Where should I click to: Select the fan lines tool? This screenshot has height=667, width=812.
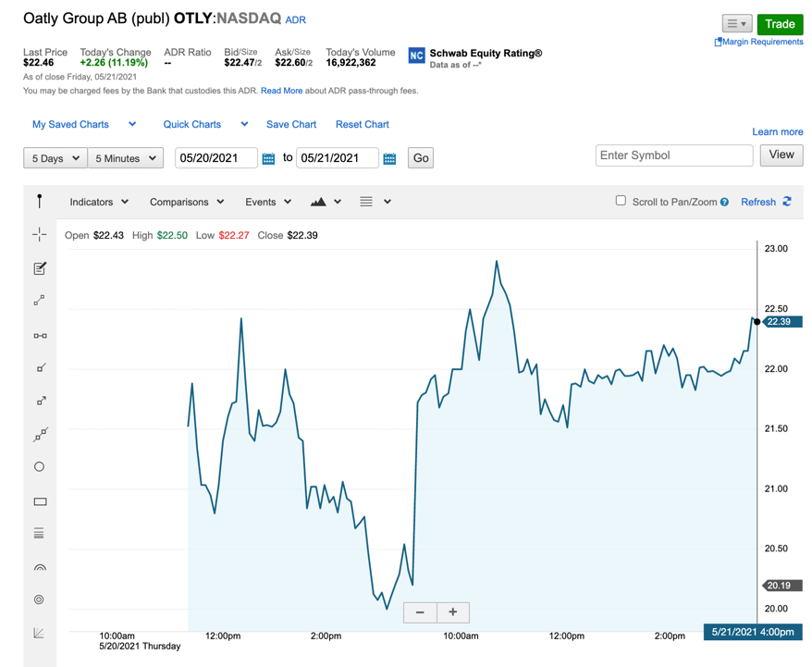click(39, 633)
